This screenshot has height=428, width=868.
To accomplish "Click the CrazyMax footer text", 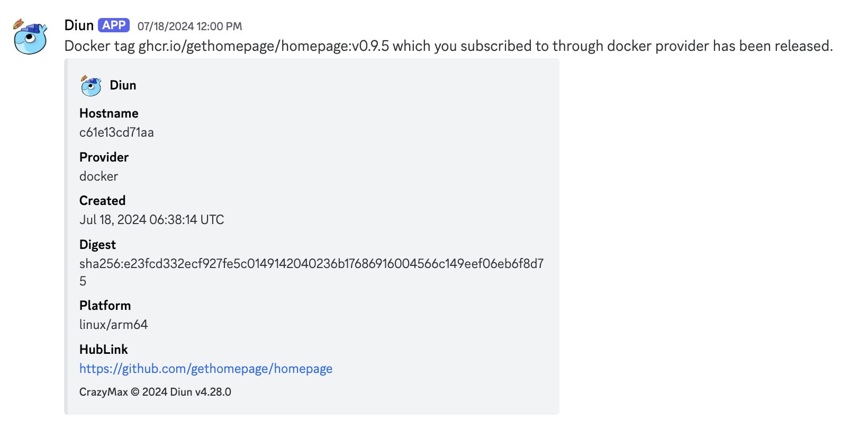I will pos(103,392).
